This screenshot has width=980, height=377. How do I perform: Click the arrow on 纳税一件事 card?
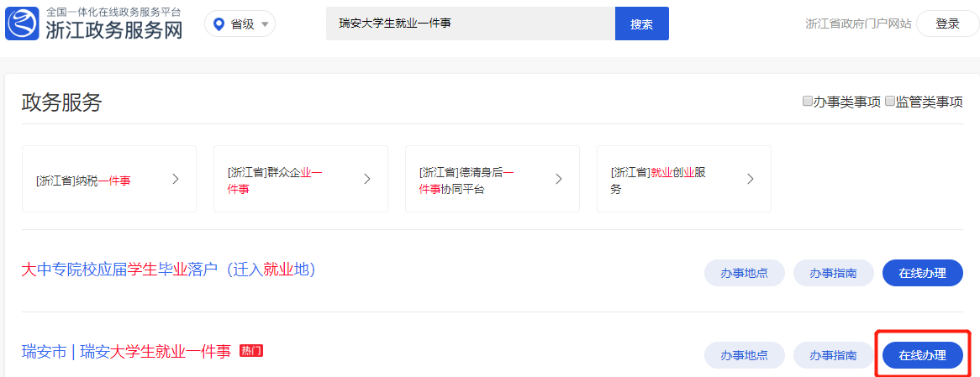pos(176,179)
